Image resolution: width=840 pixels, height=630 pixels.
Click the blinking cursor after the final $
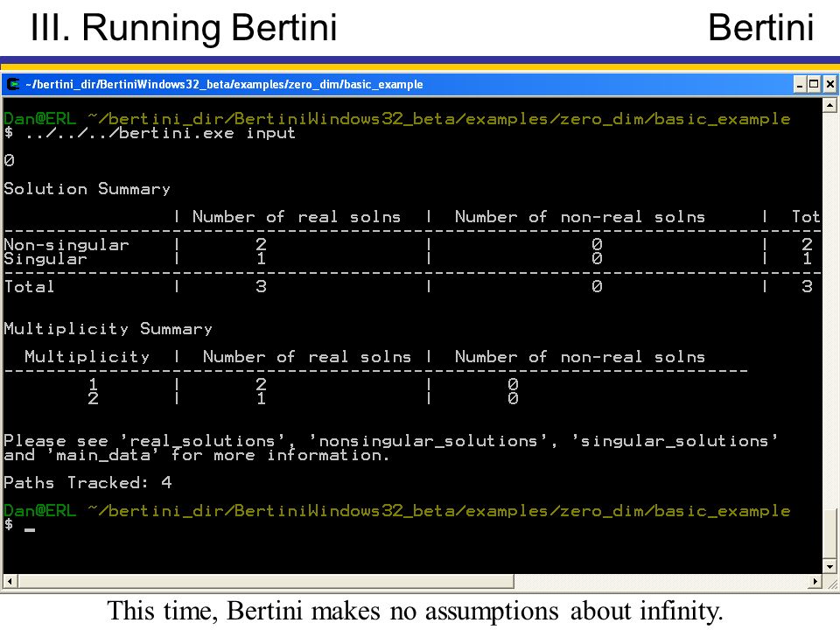point(30,530)
